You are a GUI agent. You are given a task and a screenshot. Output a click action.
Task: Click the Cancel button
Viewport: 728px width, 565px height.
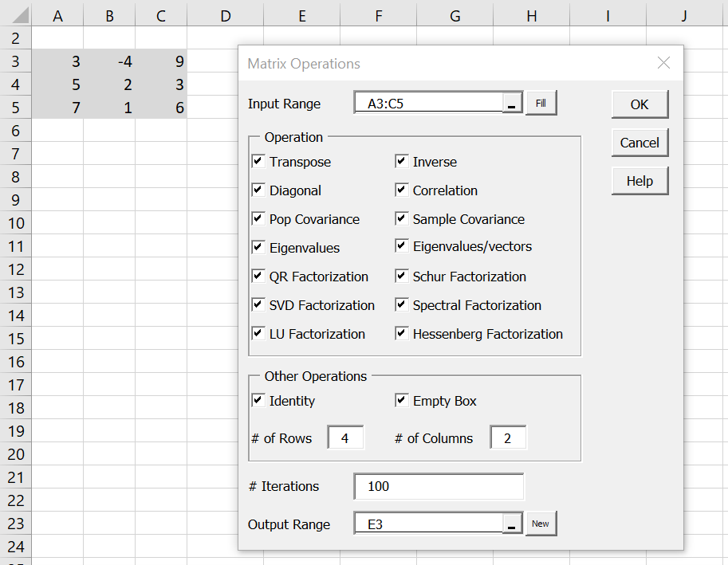click(x=639, y=143)
